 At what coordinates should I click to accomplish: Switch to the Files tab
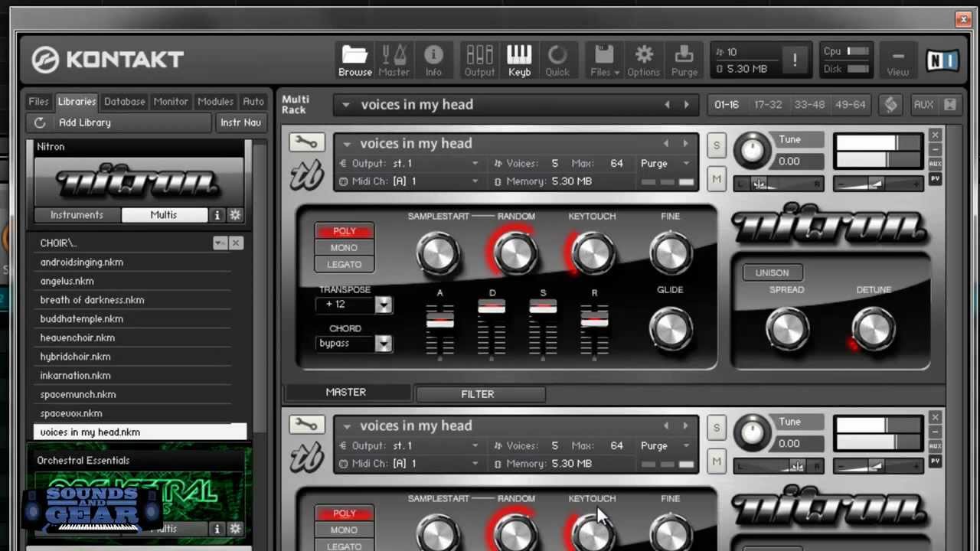point(38,101)
